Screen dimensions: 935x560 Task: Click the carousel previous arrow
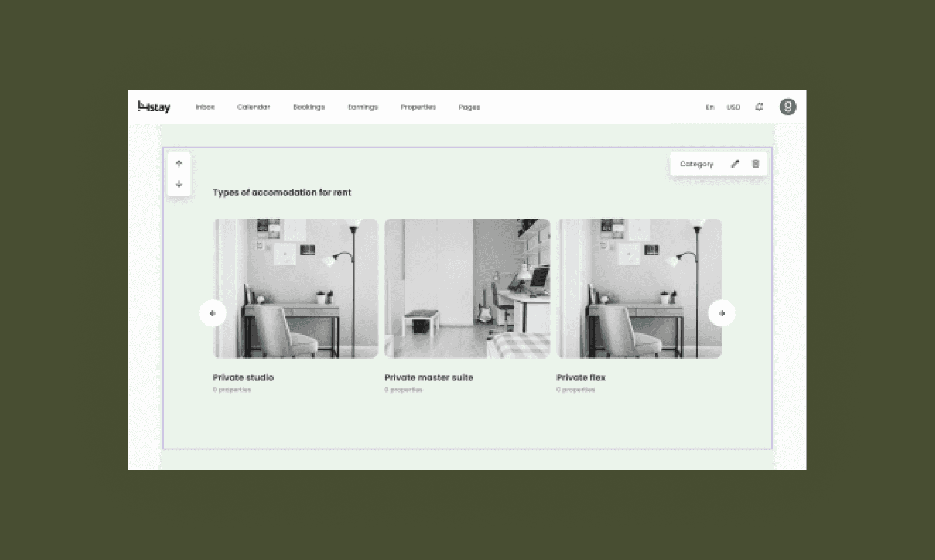pyautogui.click(x=213, y=313)
